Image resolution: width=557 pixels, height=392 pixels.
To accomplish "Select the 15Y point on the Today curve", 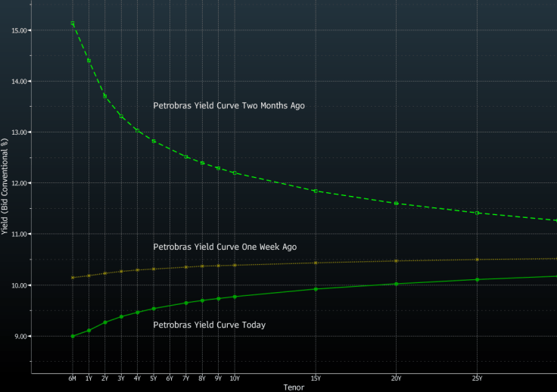I will (x=316, y=289).
